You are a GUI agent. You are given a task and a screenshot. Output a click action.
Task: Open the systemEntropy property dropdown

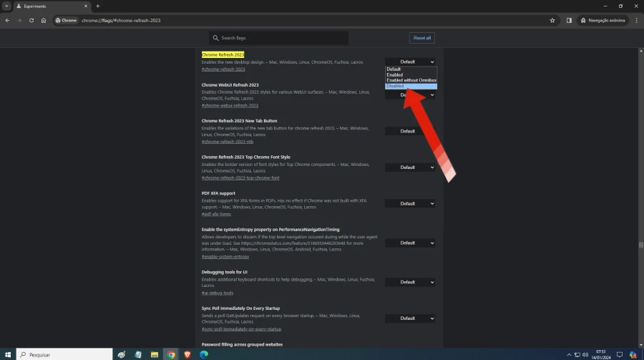410,243
